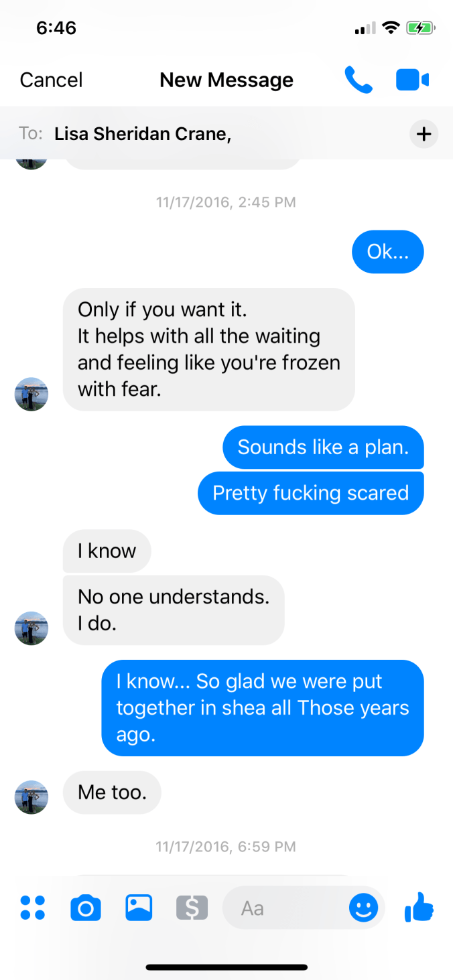Cancel the new message
This screenshot has width=453, height=980.
[x=51, y=80]
